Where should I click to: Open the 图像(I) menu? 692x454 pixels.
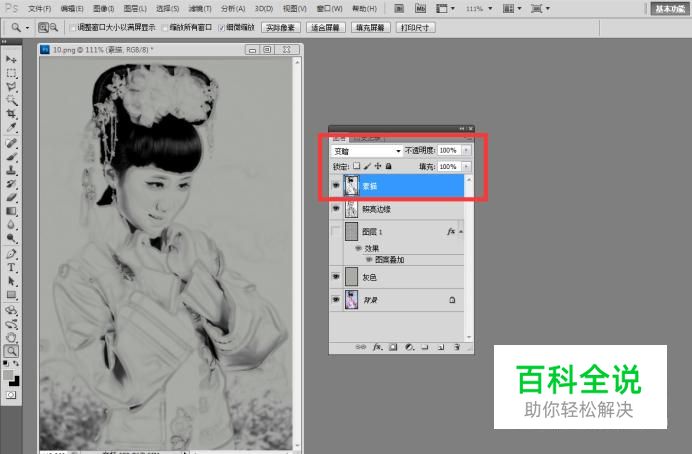(x=104, y=8)
